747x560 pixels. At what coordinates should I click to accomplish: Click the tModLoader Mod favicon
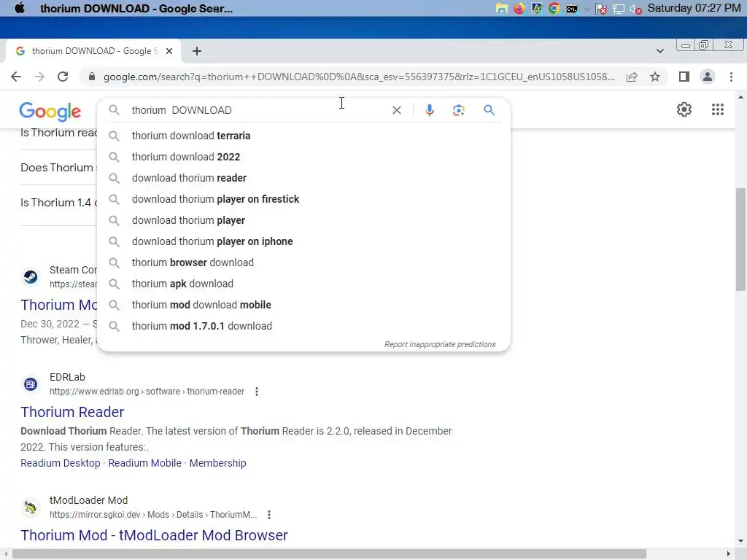click(x=31, y=507)
